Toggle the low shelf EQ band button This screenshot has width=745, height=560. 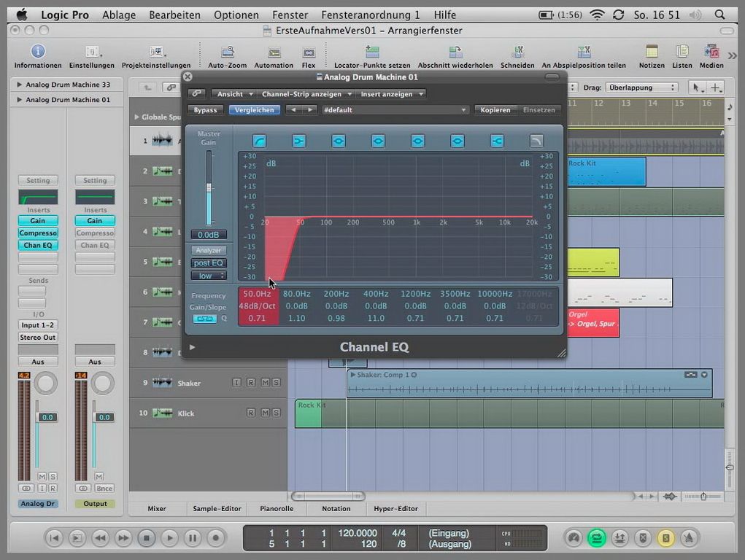pyautogui.click(x=299, y=141)
